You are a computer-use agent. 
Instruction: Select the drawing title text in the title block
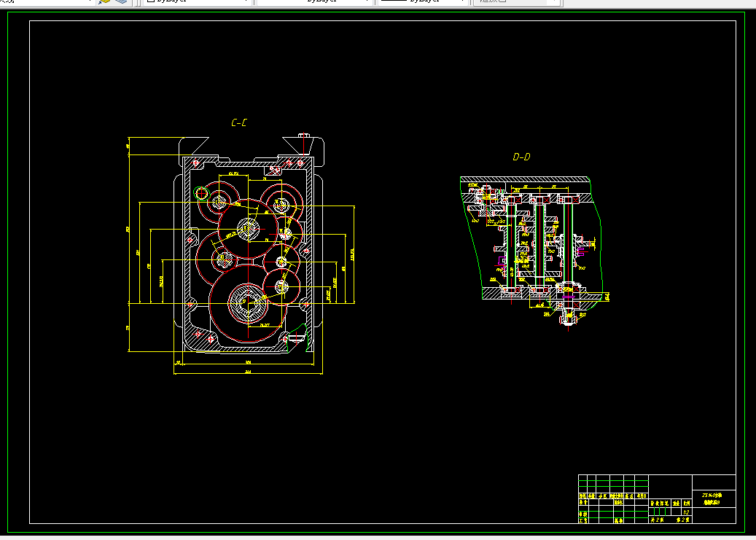pyautogui.click(x=712, y=499)
